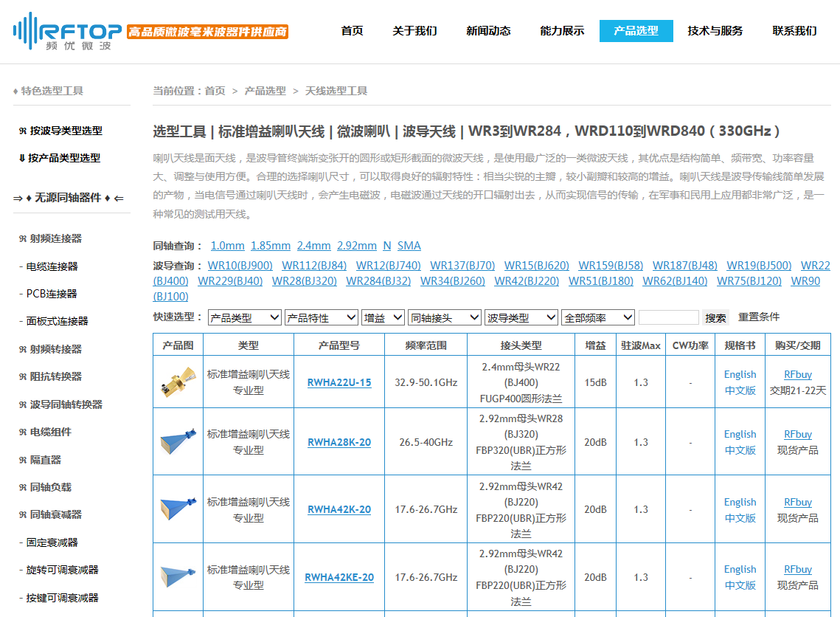Click the RWHA28K-20 horn antenna thumbnail
Image resolution: width=840 pixels, height=617 pixels.
pyautogui.click(x=177, y=442)
